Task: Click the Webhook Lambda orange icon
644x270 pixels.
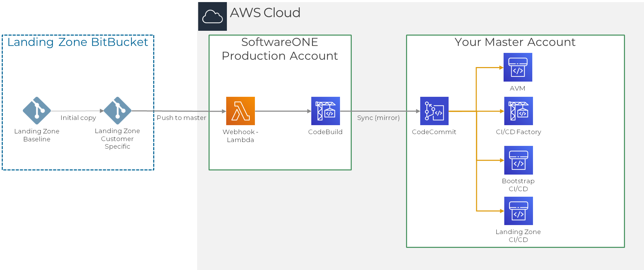Action: tap(240, 111)
